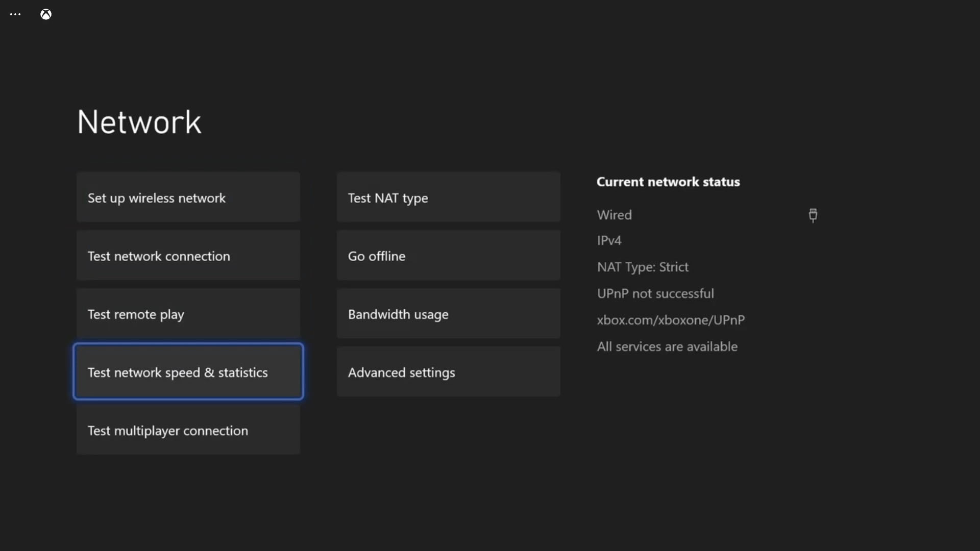Image resolution: width=980 pixels, height=551 pixels.
Task: Click the All services are available status
Action: [x=667, y=346]
